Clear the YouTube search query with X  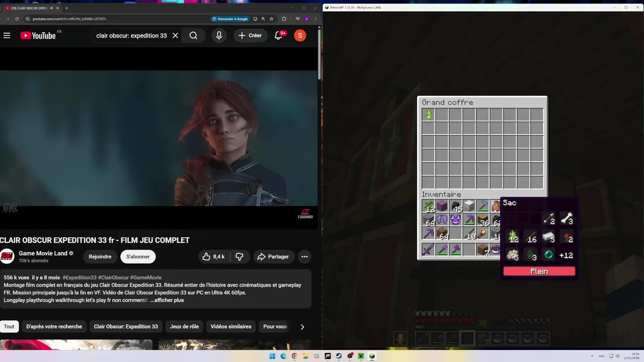coord(175,35)
